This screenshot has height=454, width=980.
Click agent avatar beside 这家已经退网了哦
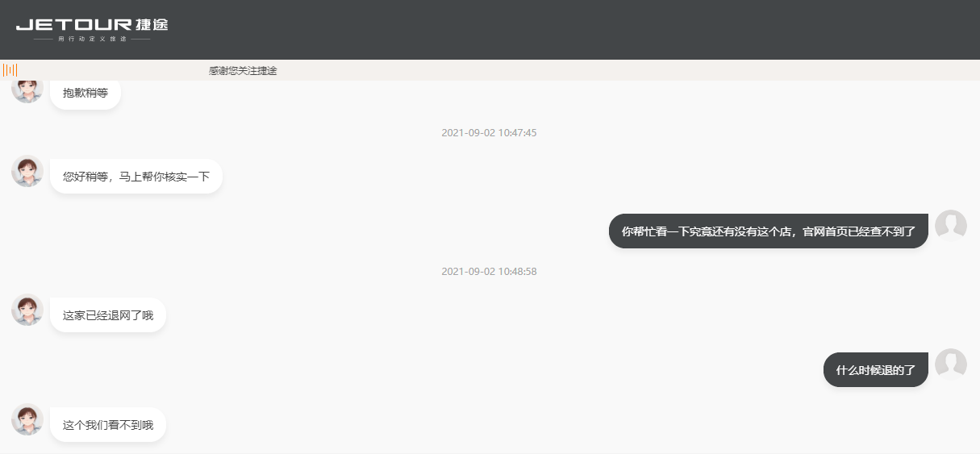pyautogui.click(x=27, y=310)
